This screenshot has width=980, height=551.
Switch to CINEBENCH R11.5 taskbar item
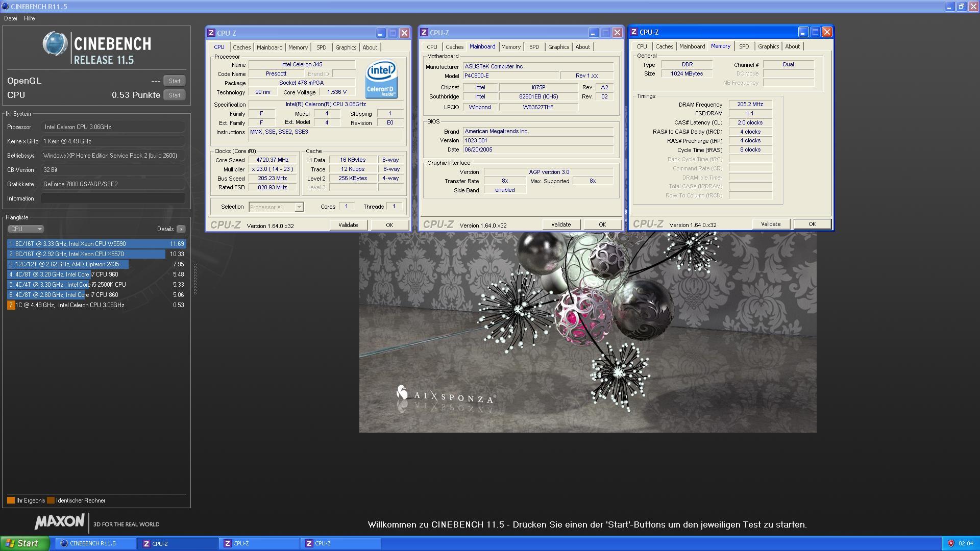click(95, 543)
